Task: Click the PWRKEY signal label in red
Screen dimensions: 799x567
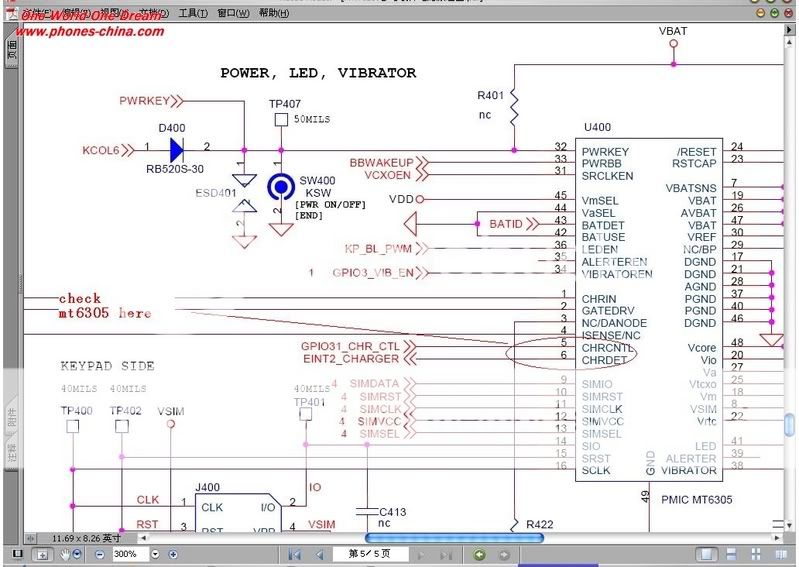Action: [144, 100]
